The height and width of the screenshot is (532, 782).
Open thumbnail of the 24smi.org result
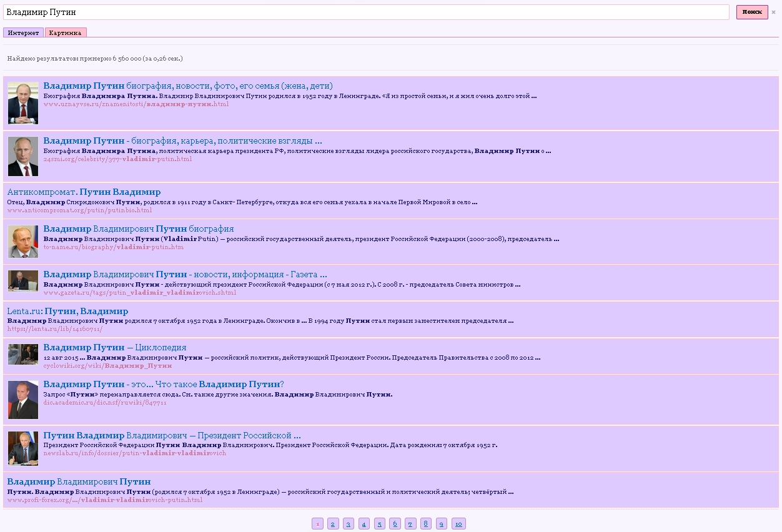pyautogui.click(x=23, y=156)
